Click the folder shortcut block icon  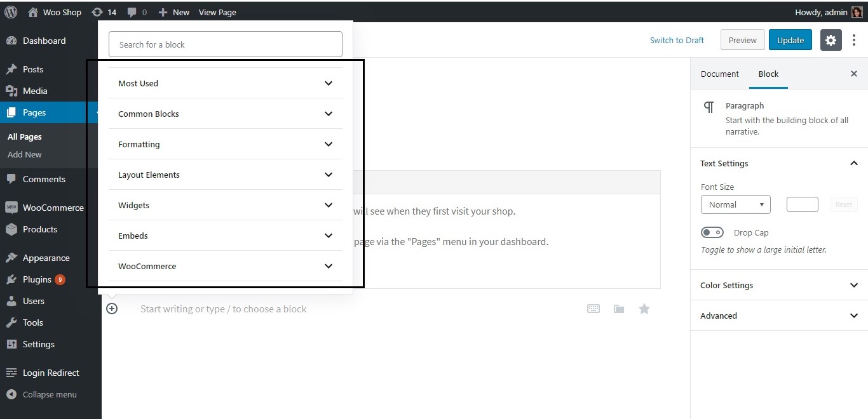[x=619, y=309]
